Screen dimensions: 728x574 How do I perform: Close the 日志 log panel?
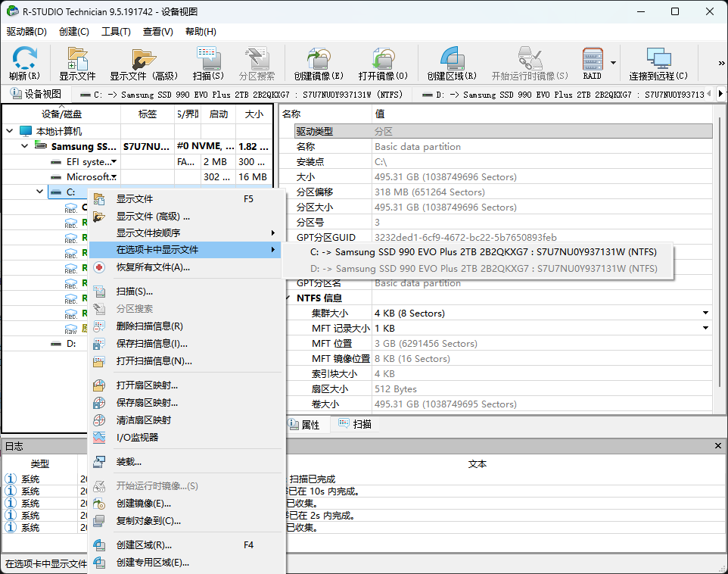717,445
